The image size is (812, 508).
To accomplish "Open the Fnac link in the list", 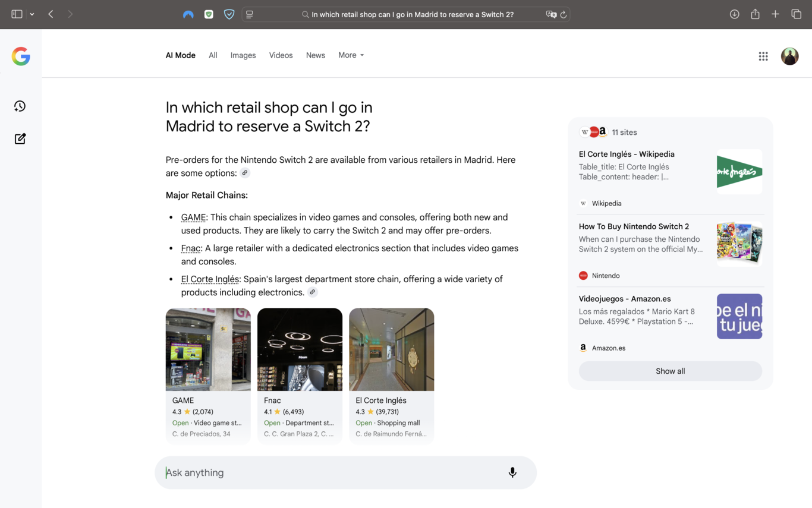I will (x=191, y=248).
